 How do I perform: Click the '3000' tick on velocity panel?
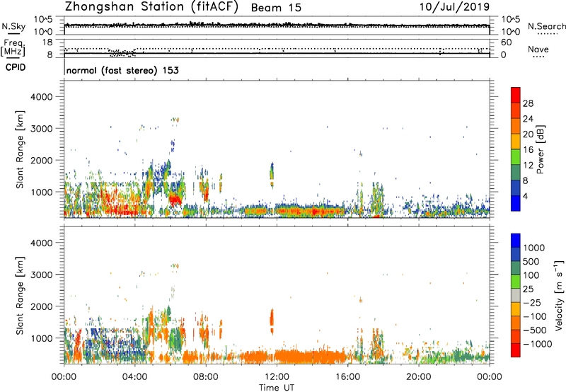tap(41, 275)
